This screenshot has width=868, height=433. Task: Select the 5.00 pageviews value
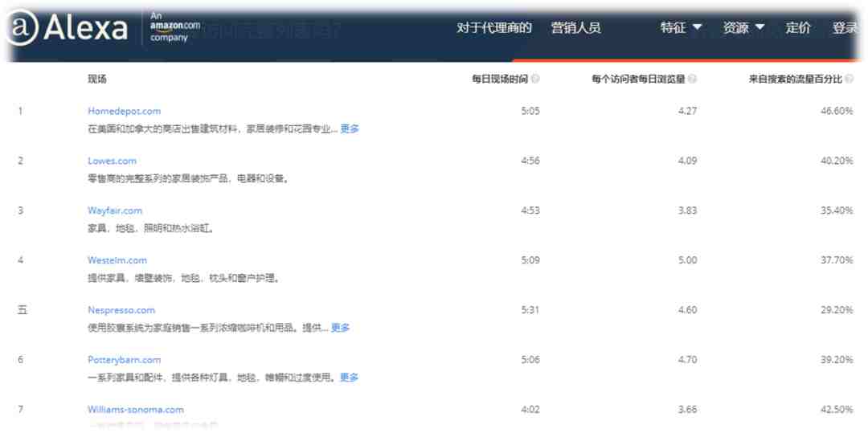(687, 260)
